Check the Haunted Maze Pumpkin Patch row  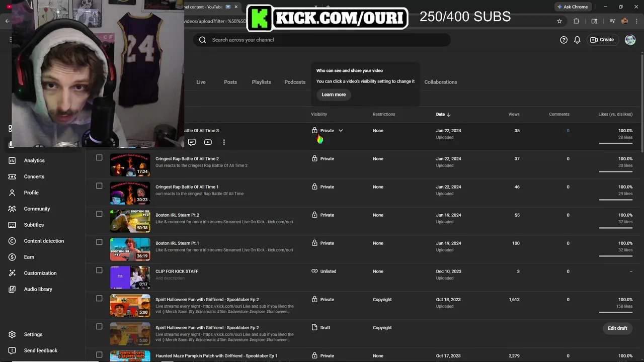pyautogui.click(x=99, y=355)
